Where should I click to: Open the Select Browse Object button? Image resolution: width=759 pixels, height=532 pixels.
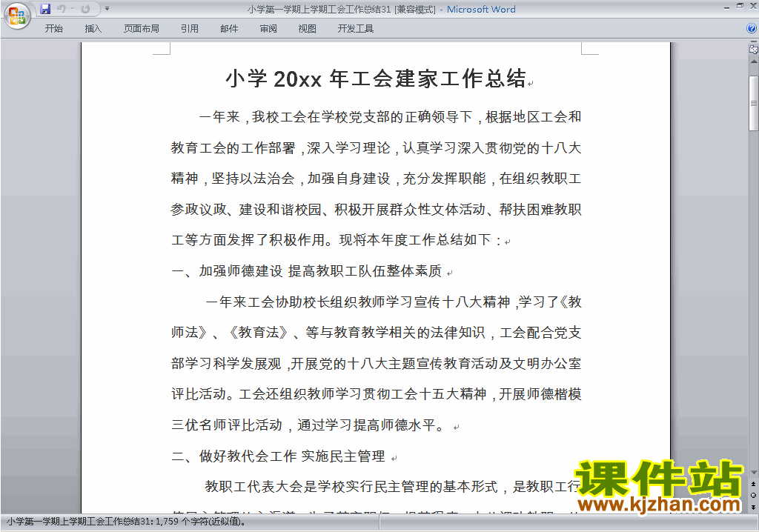coord(753,495)
